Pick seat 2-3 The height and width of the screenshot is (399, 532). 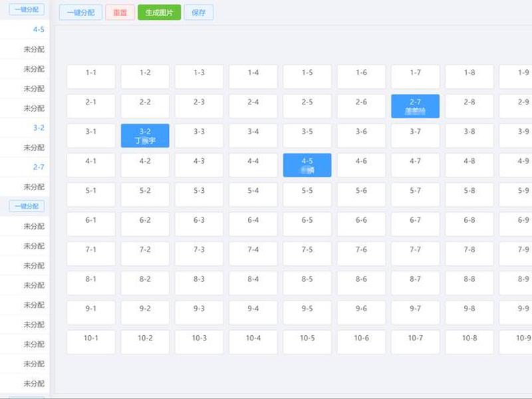coord(199,106)
